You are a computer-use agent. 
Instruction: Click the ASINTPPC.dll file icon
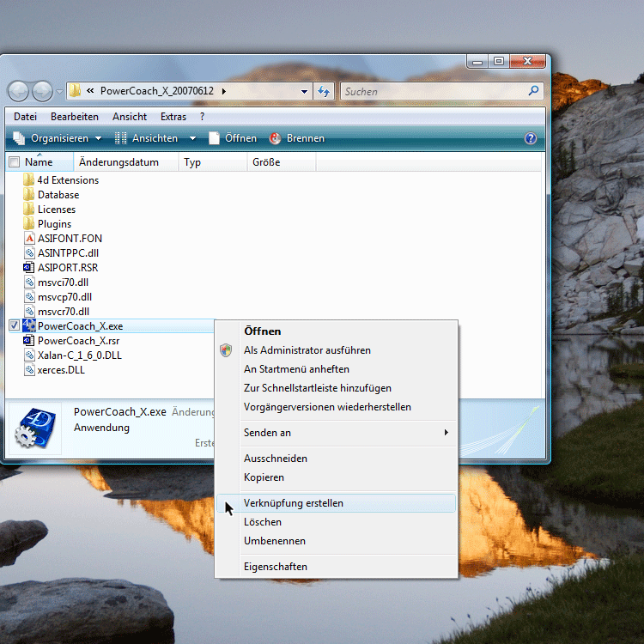tap(29, 253)
